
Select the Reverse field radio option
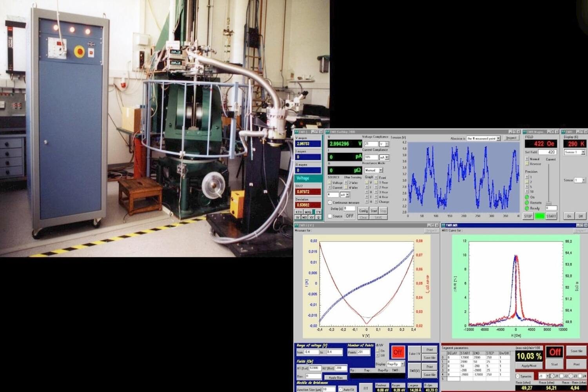point(527,164)
